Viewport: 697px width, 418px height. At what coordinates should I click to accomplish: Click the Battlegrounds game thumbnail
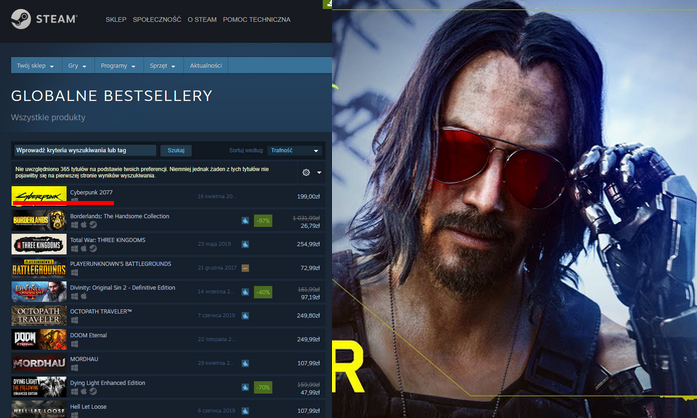coord(39,268)
